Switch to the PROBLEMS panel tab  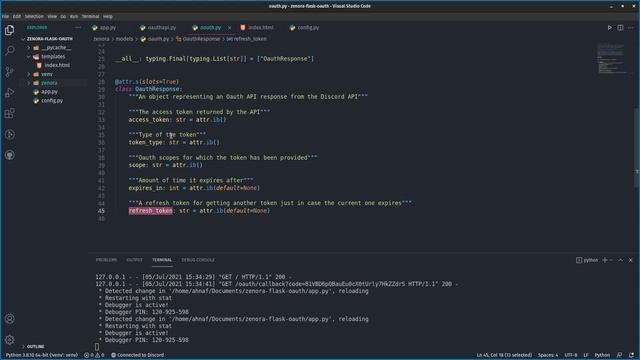pos(106,260)
